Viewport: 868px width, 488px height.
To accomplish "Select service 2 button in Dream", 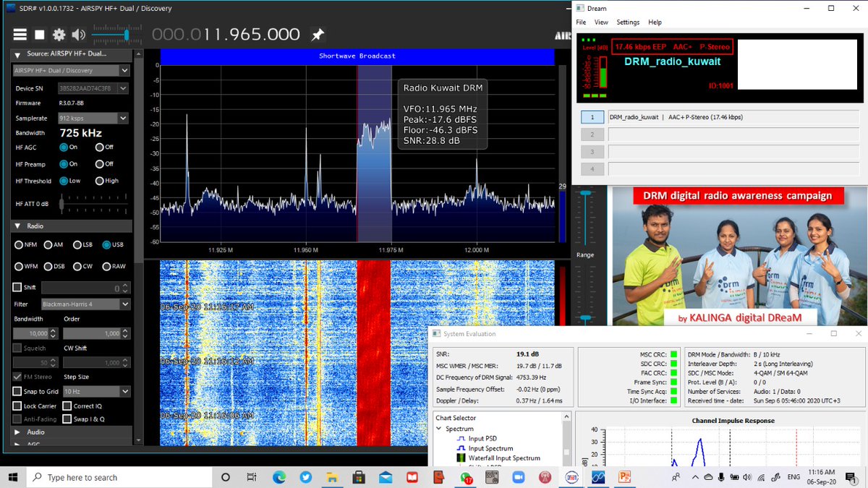I will pyautogui.click(x=592, y=134).
